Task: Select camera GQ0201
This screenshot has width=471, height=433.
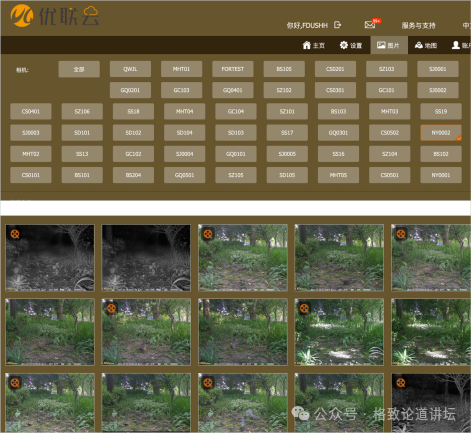Action: pyautogui.click(x=130, y=90)
